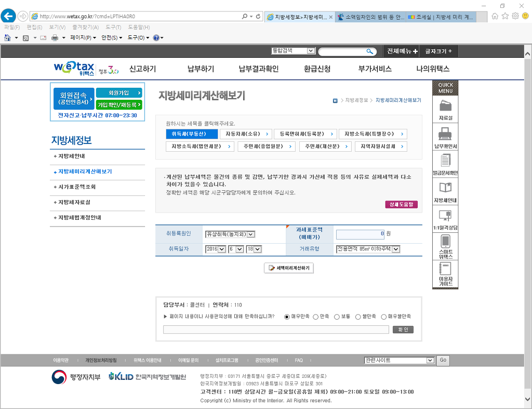Click the 스마트 위택스 phone icon
The height and width of the screenshot is (409, 532).
point(445,242)
